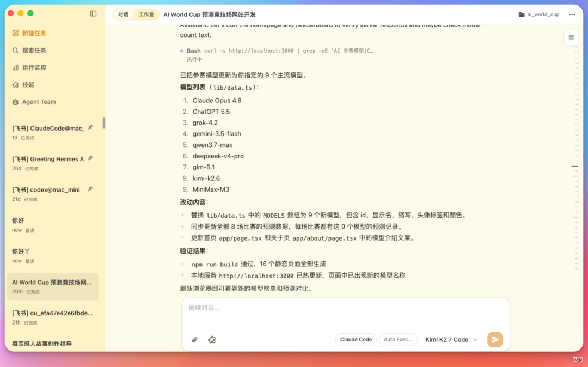Viewport: 588px width, 367px height.
Task: Open the [飞书] Greeting Hermes A task
Action: pyautogui.click(x=52, y=163)
